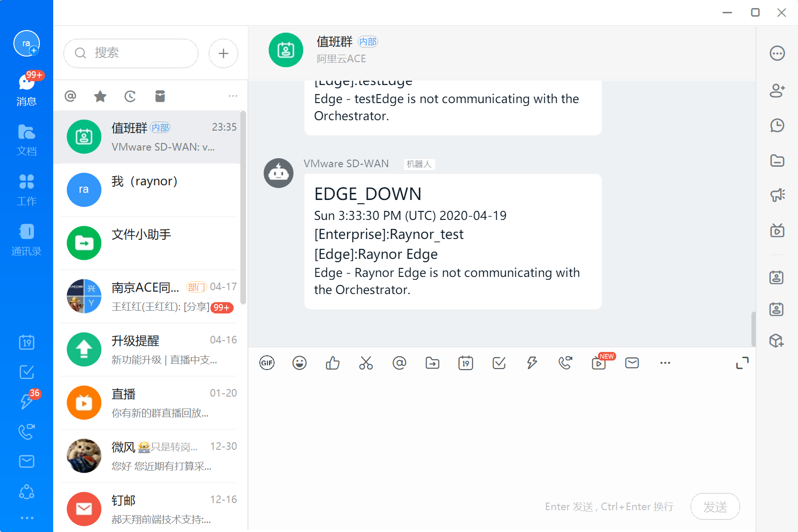Open the archive box filter icon
Image resolution: width=798 pixels, height=532 pixels.
(x=160, y=96)
